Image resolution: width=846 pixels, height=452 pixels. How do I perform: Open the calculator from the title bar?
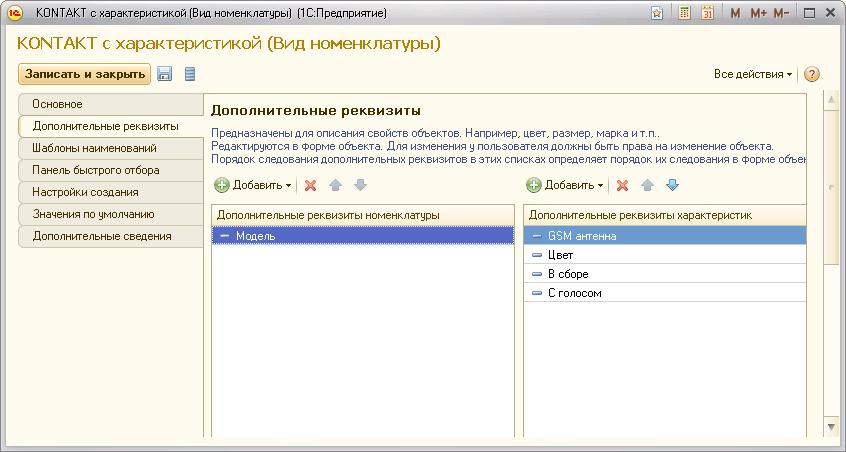(685, 13)
